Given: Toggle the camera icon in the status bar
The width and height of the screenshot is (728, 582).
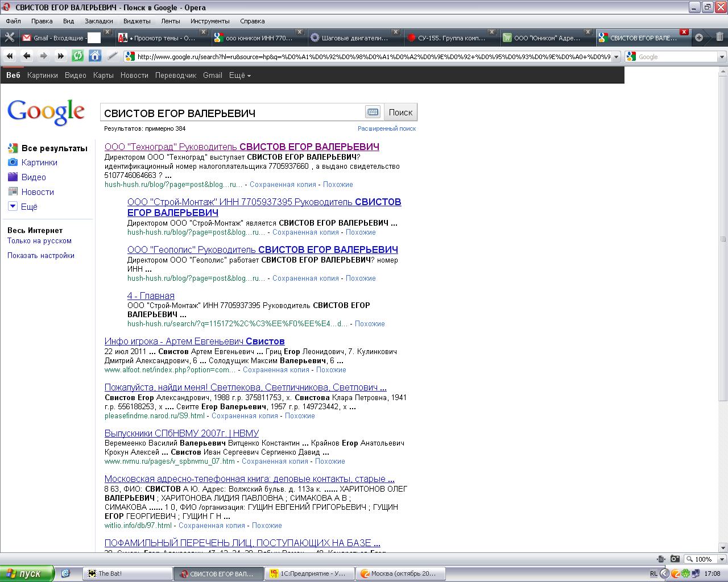Looking at the screenshot, I should pyautogui.click(x=675, y=559).
